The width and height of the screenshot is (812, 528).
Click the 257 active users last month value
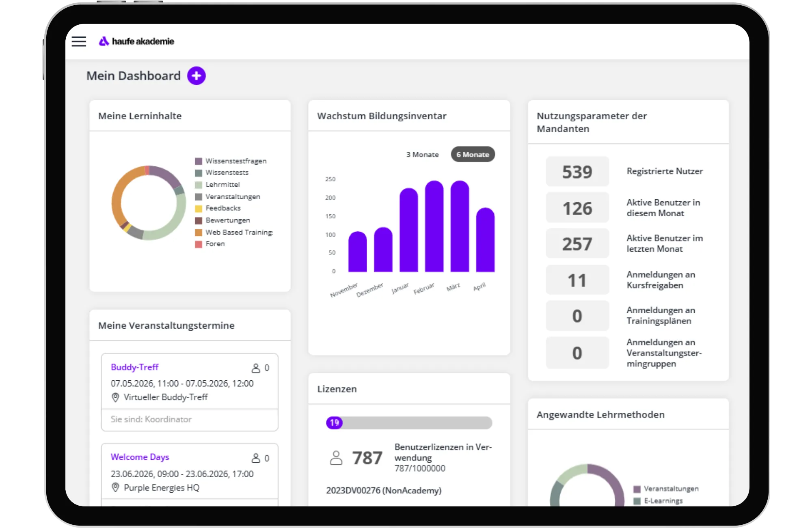click(577, 244)
